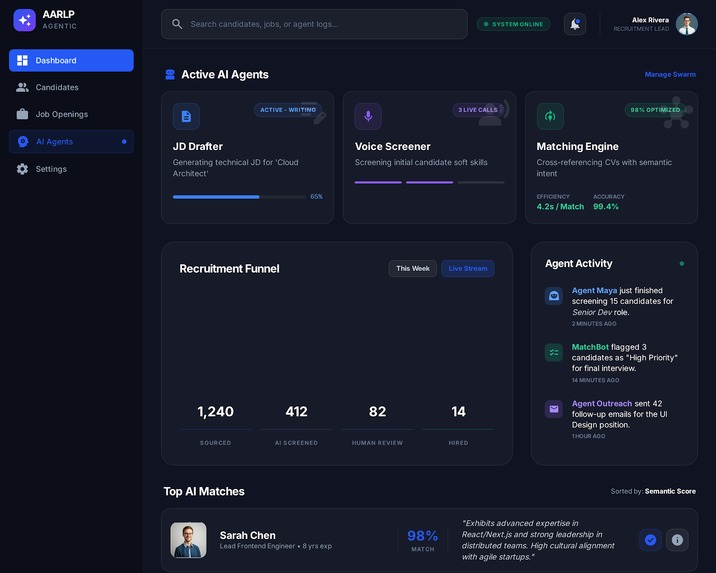Click the Matching Engine sync icon
This screenshot has width=716, height=573.
tap(550, 116)
